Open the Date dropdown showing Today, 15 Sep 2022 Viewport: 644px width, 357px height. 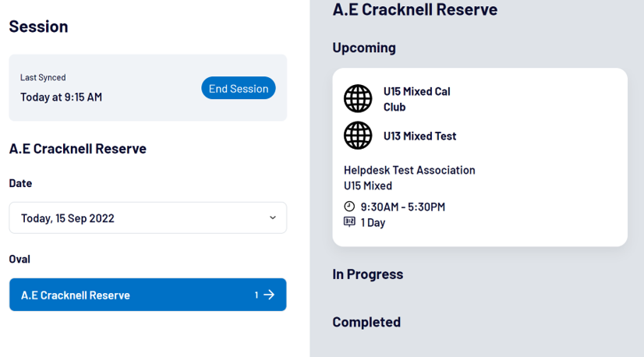pyautogui.click(x=148, y=217)
